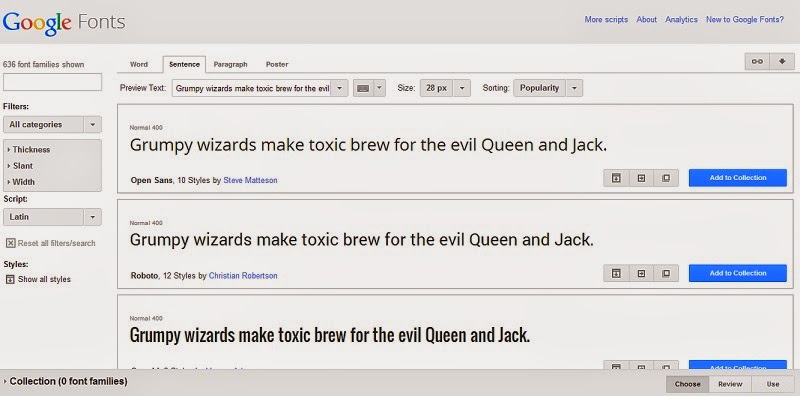Click Quick-use icon in Open Sans row
800x396 pixels.
pos(616,178)
